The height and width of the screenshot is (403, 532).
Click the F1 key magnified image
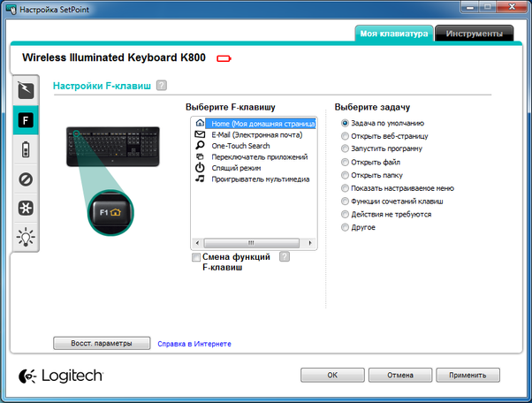[x=110, y=213]
